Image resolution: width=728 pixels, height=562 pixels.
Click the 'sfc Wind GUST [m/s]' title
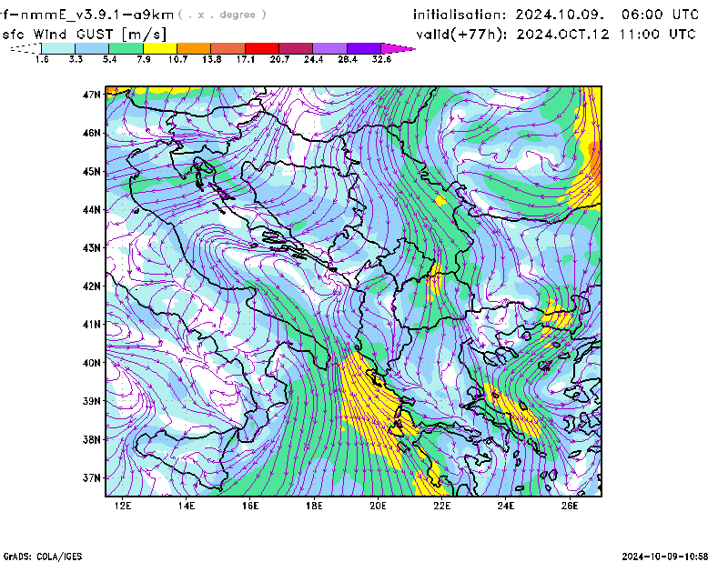tap(84, 35)
